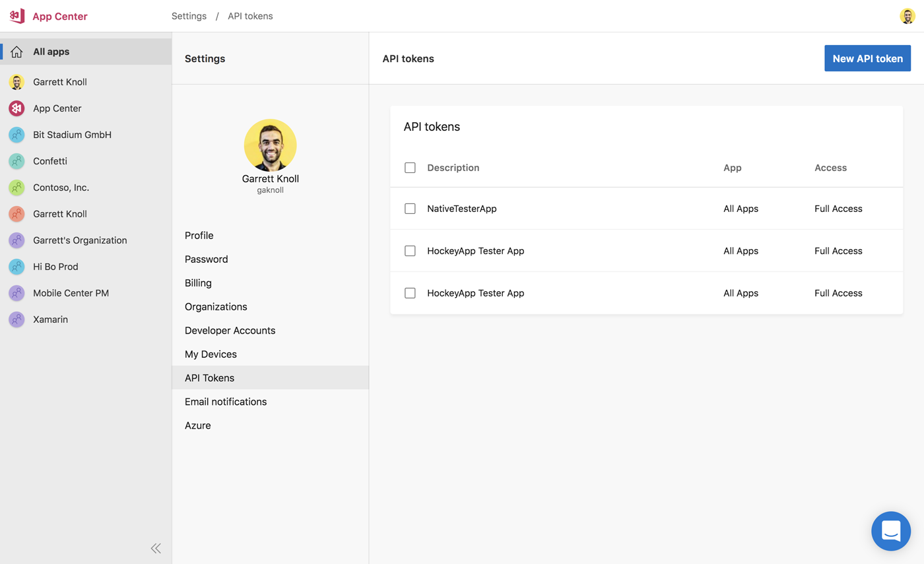924x564 pixels.
Task: Open the Xamarin organization icon
Action: pyautogui.click(x=16, y=320)
